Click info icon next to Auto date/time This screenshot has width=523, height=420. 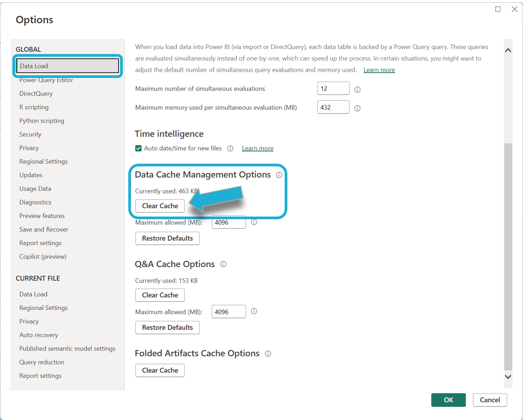(x=230, y=149)
